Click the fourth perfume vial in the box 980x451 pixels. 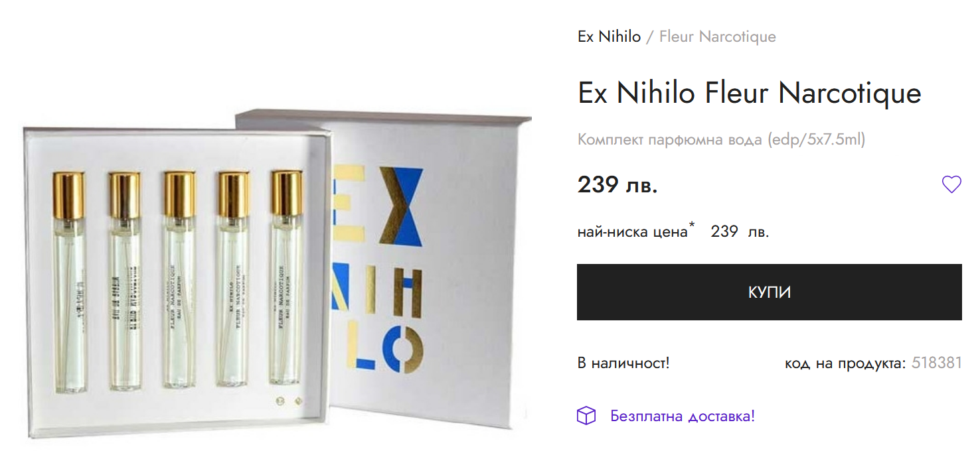pyautogui.click(x=234, y=278)
